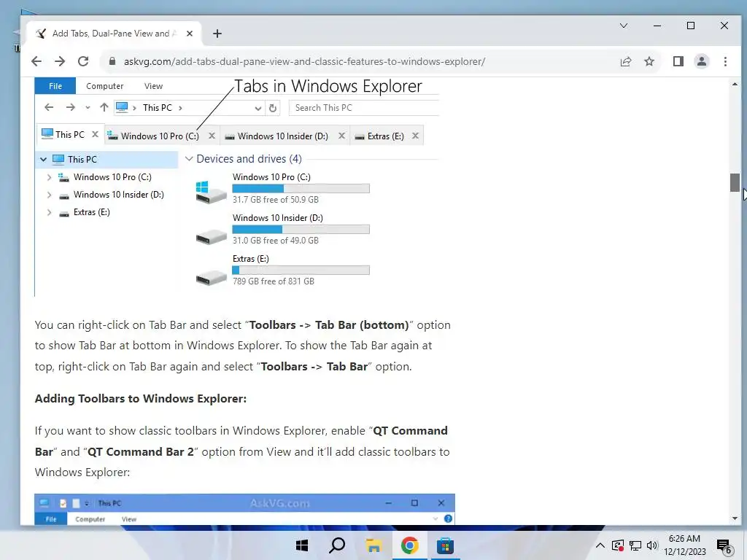Open the Chrome profile menu
This screenshot has width=747, height=560.
point(702,61)
